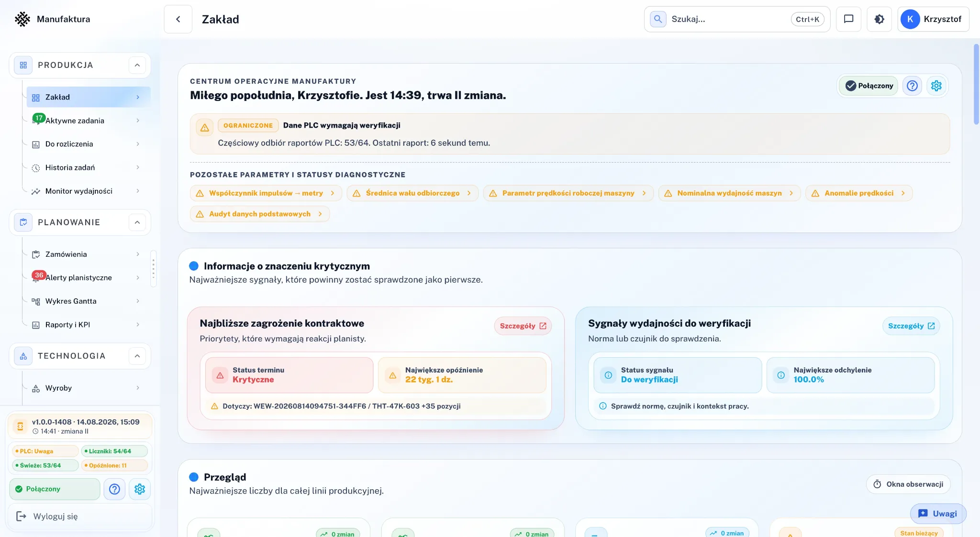Click Wyloguj się logout button
980x537 pixels.
coord(80,516)
